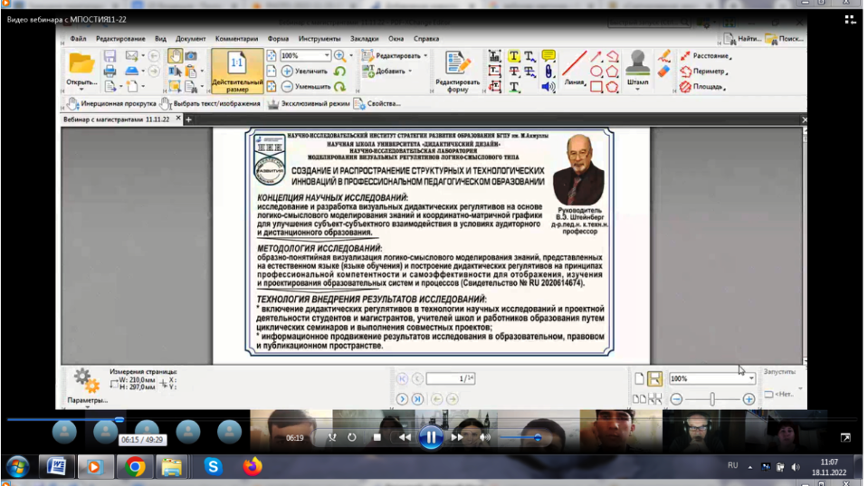Open the Файл menu

click(78, 39)
